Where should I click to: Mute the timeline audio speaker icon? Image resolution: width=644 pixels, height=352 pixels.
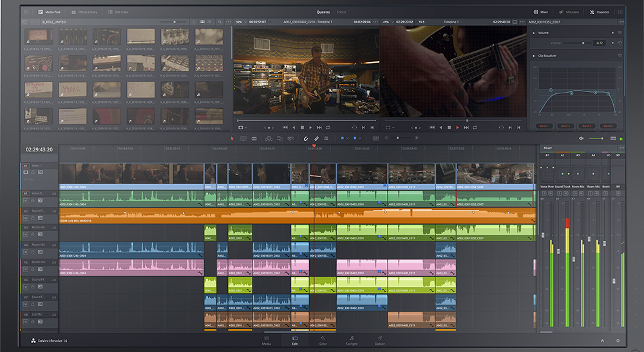click(x=581, y=138)
